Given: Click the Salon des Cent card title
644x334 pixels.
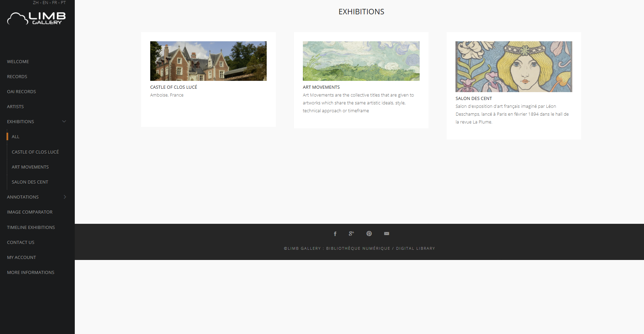Looking at the screenshot, I should pos(474,99).
